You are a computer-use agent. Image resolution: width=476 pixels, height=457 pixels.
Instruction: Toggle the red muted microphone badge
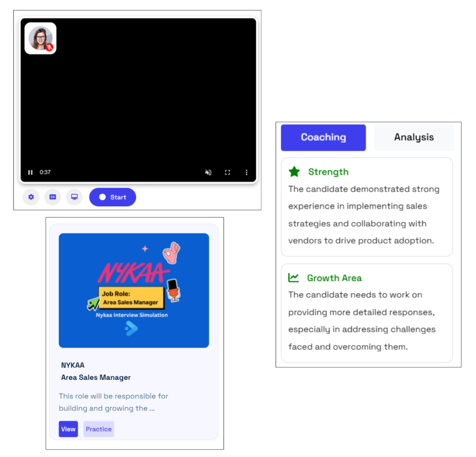(49, 47)
